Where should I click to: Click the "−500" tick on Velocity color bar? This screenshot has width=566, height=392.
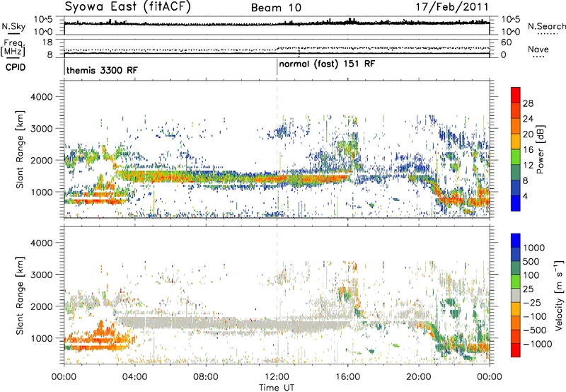[535, 330]
